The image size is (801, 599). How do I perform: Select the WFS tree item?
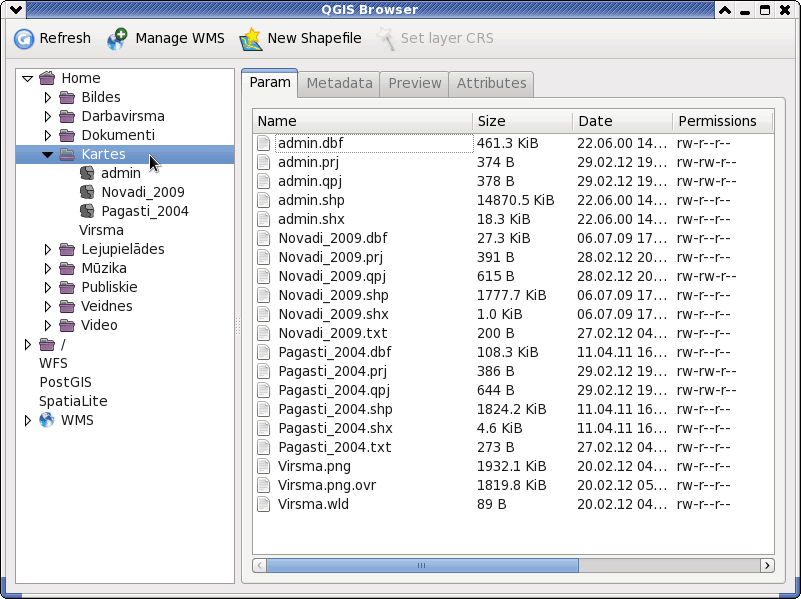point(53,364)
